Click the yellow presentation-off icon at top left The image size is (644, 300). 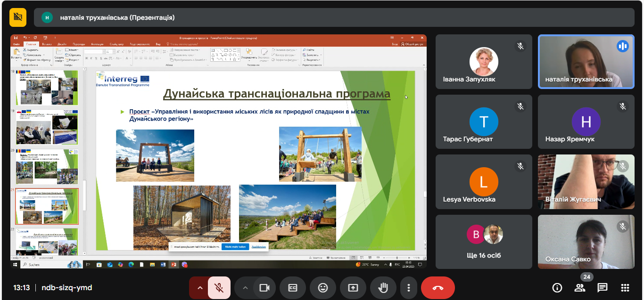click(18, 17)
